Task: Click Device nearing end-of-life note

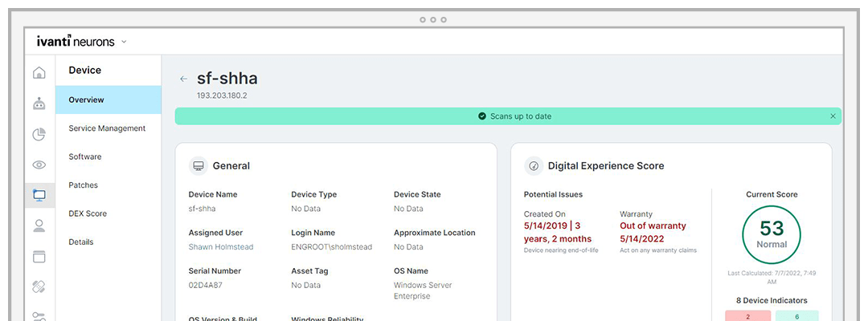Action: tap(561, 250)
